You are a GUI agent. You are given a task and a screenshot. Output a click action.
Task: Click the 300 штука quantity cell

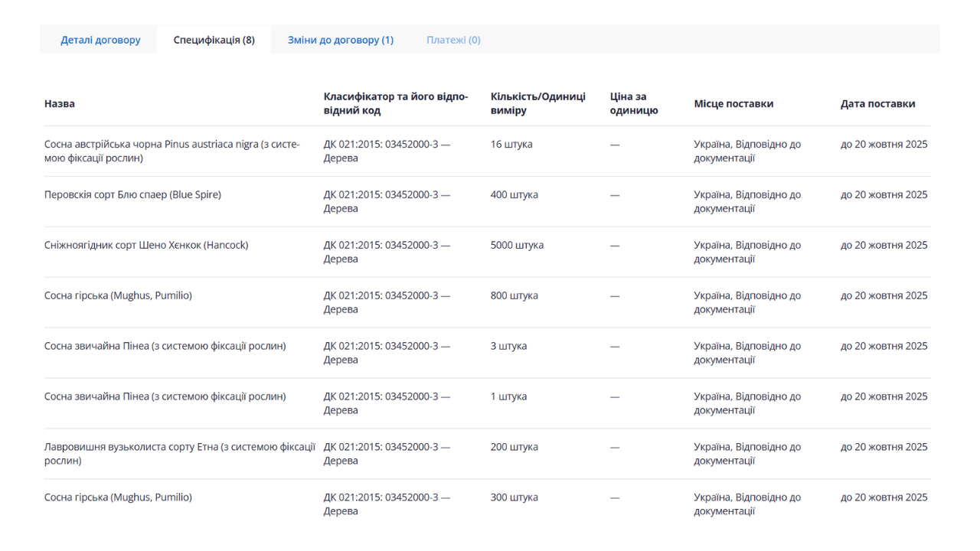pos(514,498)
